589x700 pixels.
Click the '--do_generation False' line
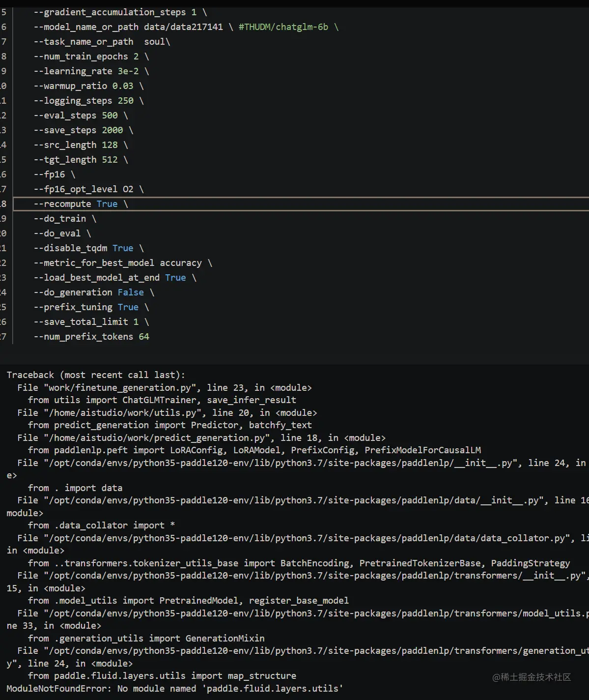click(94, 292)
